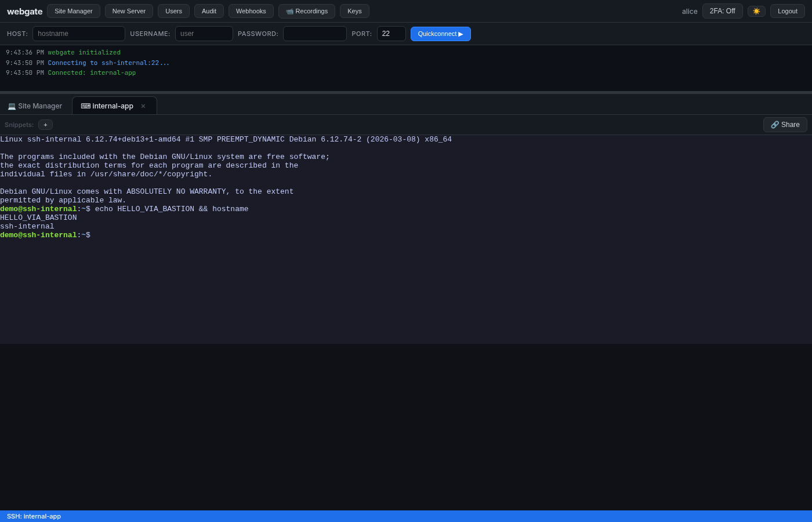Share the session via Share button

[785, 125]
